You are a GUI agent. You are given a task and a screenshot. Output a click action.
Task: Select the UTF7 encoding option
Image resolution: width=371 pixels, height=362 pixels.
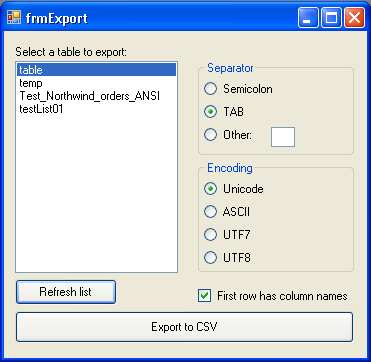coord(210,235)
